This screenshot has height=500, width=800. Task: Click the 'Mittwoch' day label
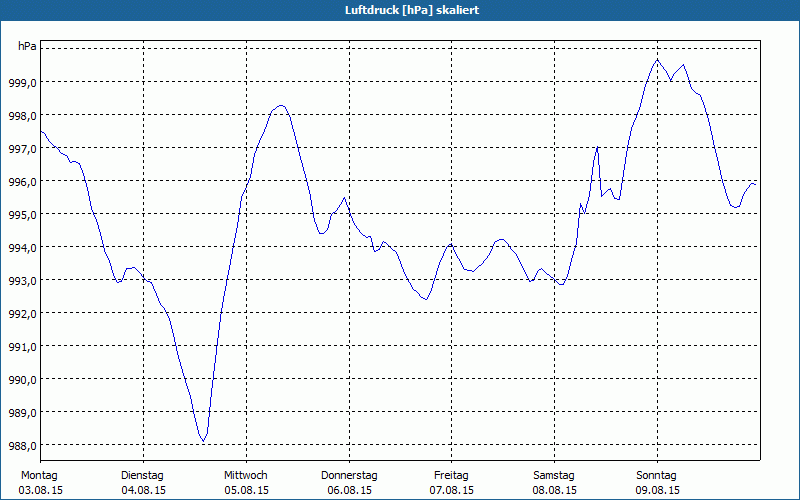point(246,476)
